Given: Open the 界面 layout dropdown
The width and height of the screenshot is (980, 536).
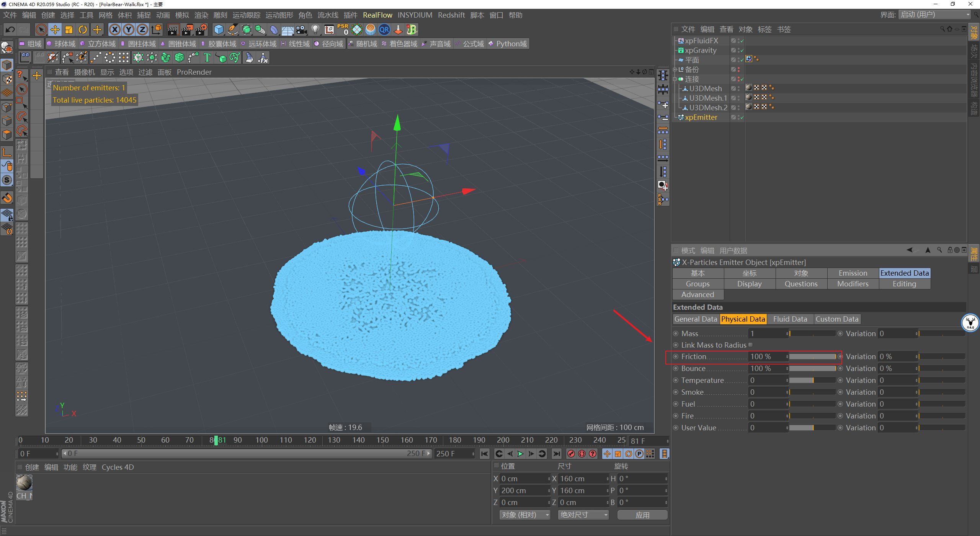Looking at the screenshot, I should [x=935, y=15].
